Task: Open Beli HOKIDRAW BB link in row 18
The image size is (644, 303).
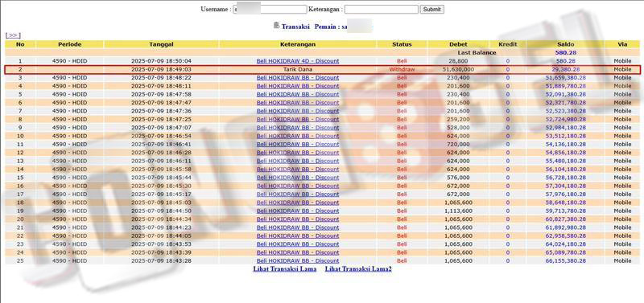Action: tap(298, 203)
